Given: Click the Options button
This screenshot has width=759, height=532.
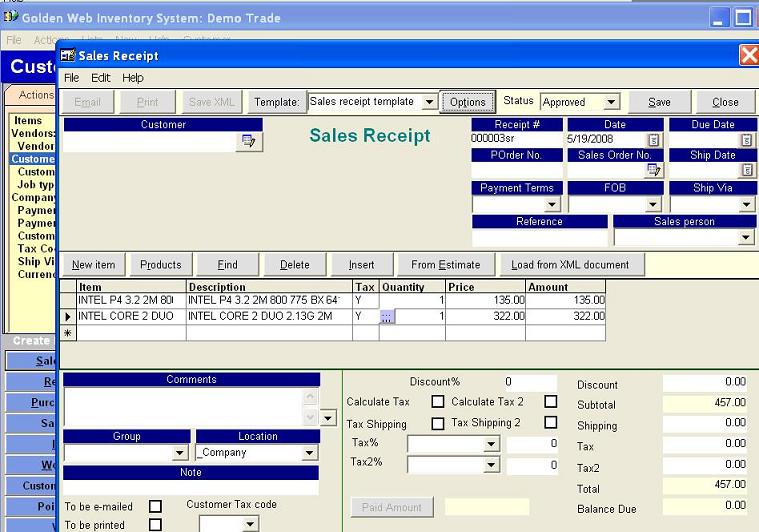Looking at the screenshot, I should tap(468, 102).
